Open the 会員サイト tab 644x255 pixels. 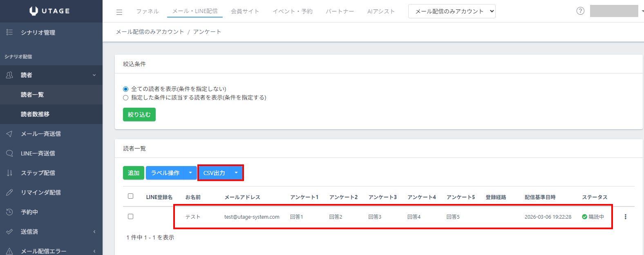point(245,11)
